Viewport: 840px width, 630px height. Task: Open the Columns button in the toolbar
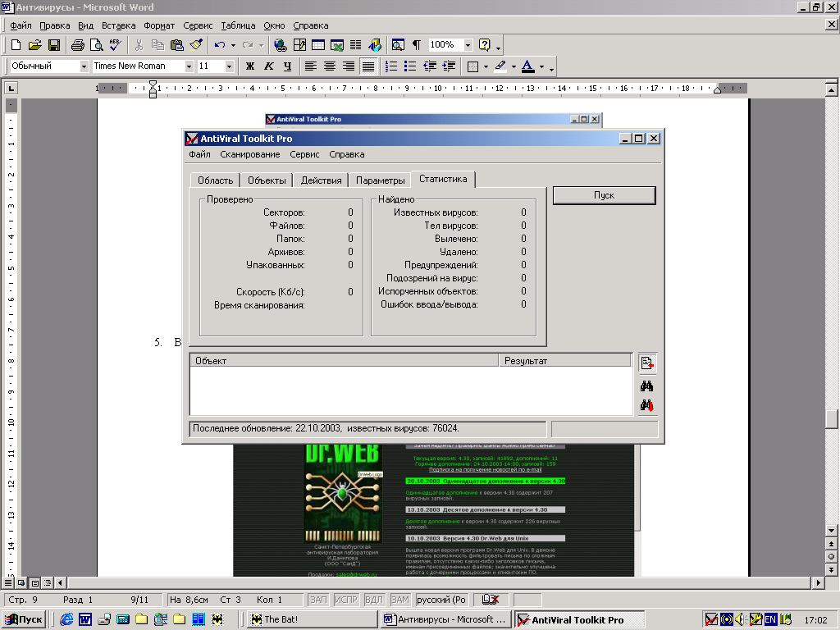(x=356, y=45)
